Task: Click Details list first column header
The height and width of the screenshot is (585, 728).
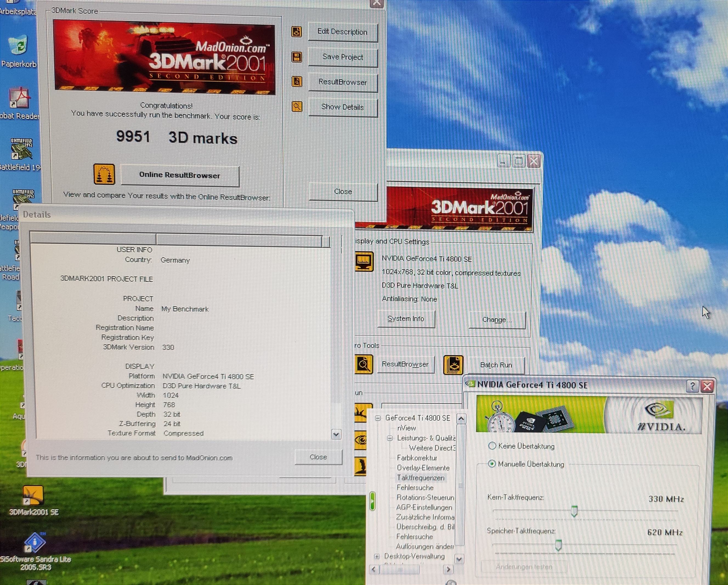Action: tap(93, 238)
